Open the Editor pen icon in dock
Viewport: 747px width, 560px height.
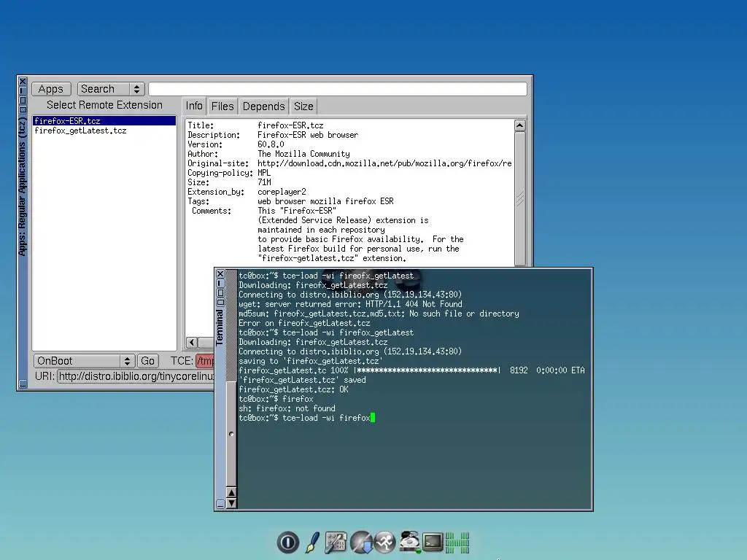[312, 542]
